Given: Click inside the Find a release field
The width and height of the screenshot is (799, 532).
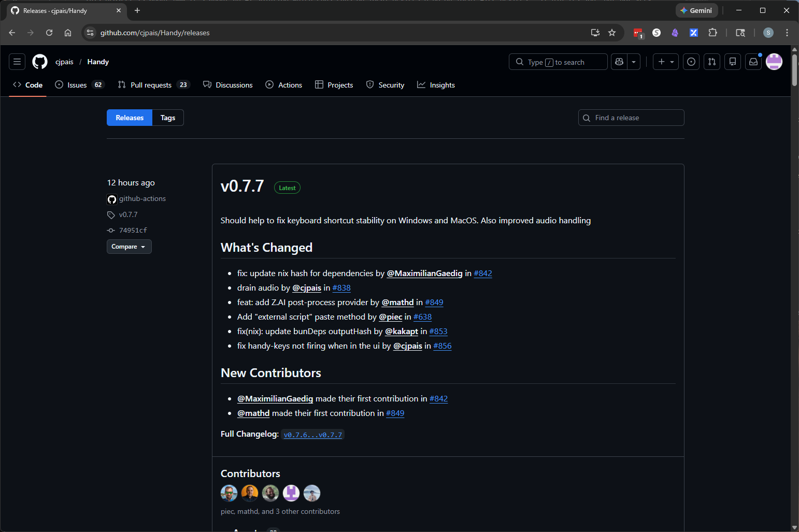Looking at the screenshot, I should [x=631, y=118].
